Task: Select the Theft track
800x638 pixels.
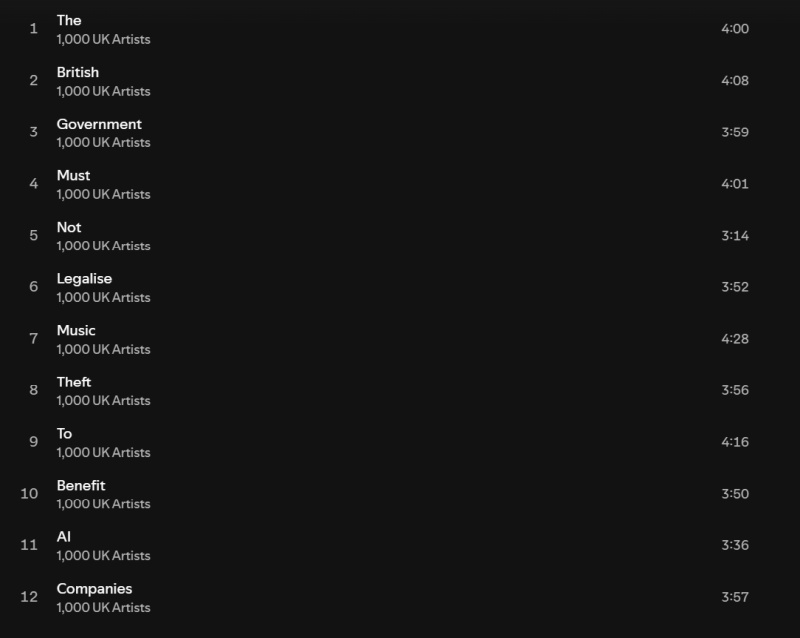Action: click(74, 382)
